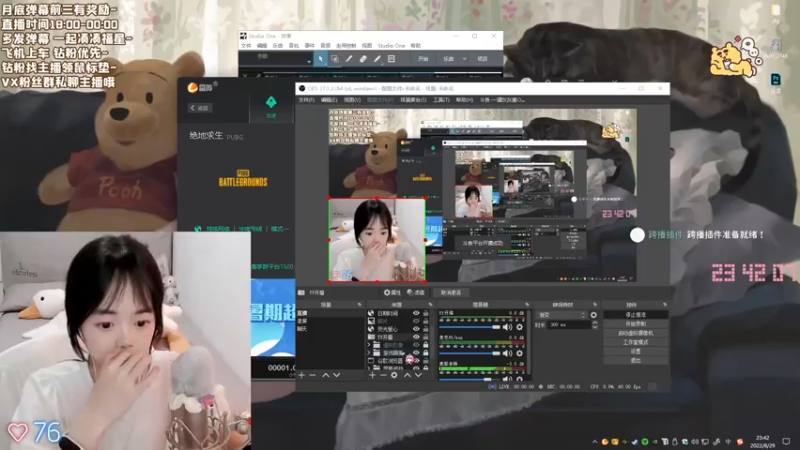Expand the first folder group in Sources

(369, 345)
